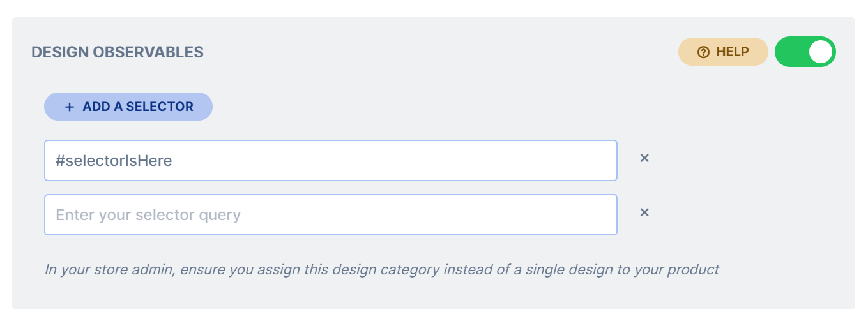The width and height of the screenshot is (868, 319).
Task: Add a new selector
Action: point(128,107)
